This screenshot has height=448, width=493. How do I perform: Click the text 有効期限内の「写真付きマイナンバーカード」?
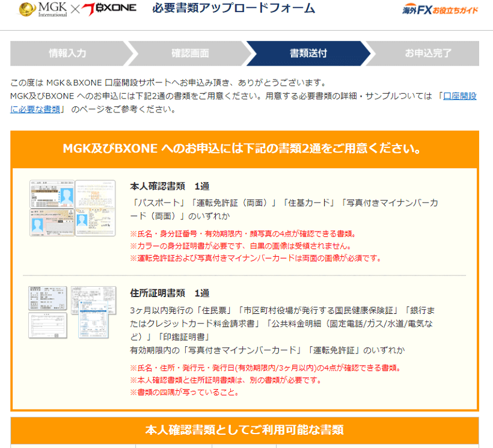[268, 350]
